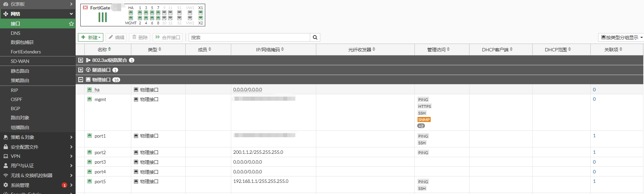Click the 搜索 input field

pos(249,38)
